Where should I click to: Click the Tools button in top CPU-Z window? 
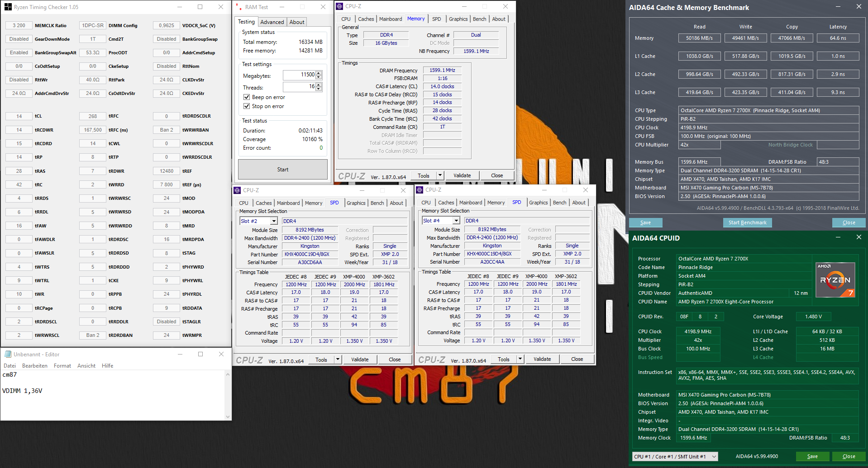pos(424,175)
